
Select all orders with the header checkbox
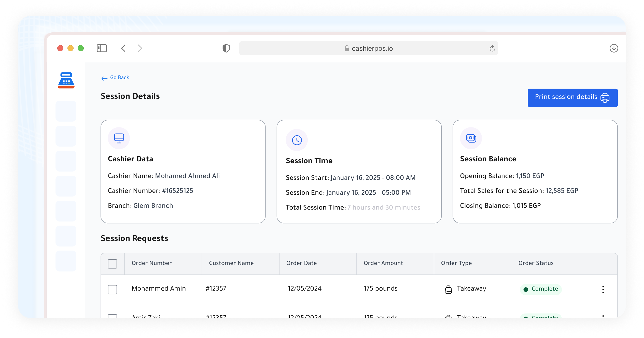(x=112, y=264)
